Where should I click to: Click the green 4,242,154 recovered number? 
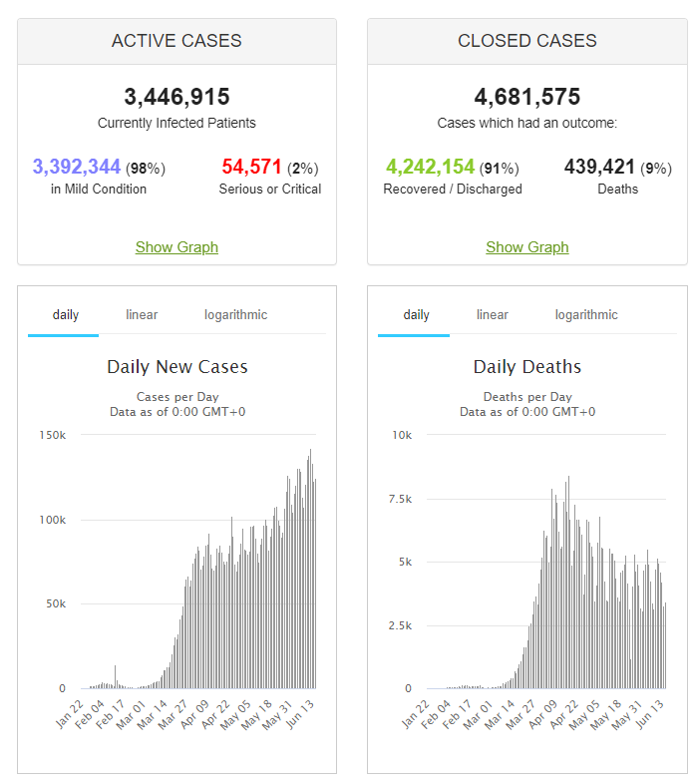click(431, 167)
